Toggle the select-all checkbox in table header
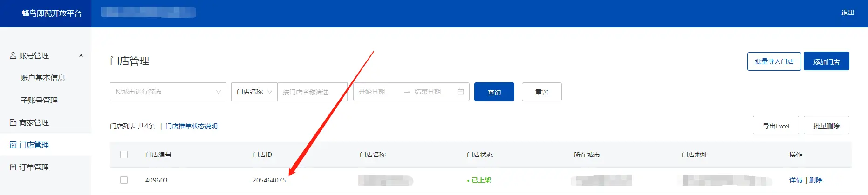868x195 pixels. (124, 155)
